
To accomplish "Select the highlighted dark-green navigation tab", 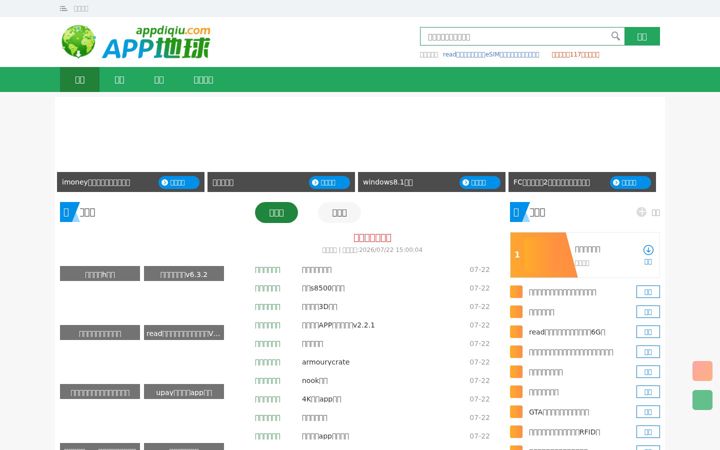I will click(79, 80).
